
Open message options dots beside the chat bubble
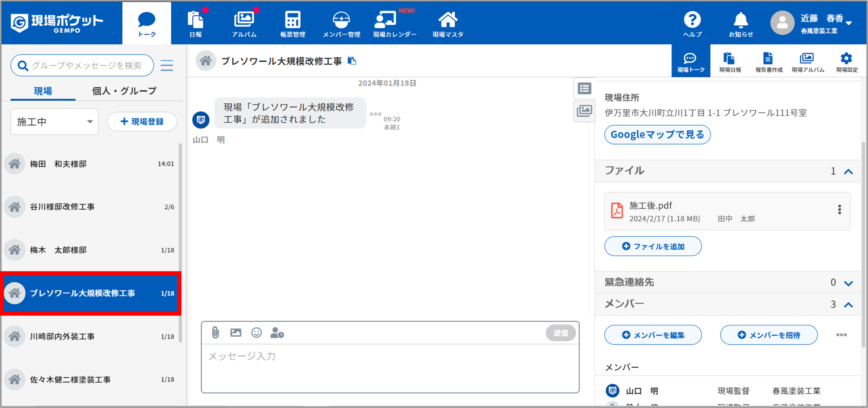click(375, 114)
